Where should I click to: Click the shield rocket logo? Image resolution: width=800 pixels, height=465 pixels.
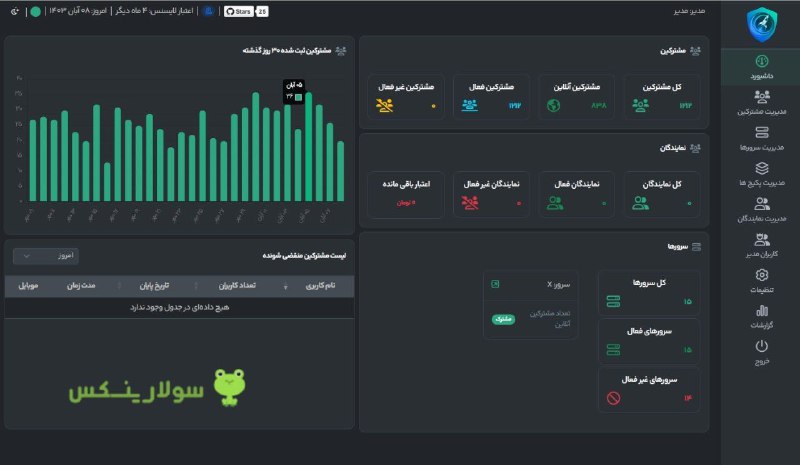762,24
